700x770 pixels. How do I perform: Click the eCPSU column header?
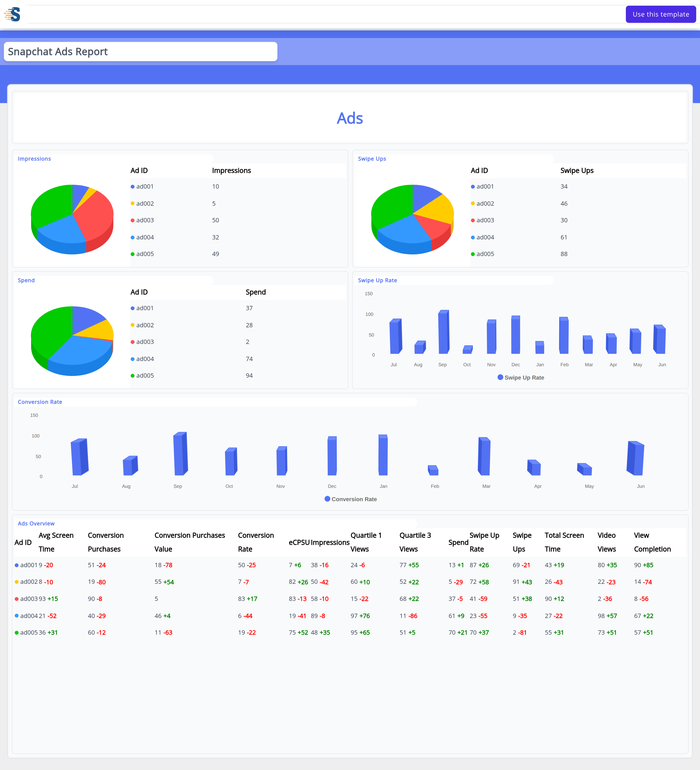pos(299,542)
